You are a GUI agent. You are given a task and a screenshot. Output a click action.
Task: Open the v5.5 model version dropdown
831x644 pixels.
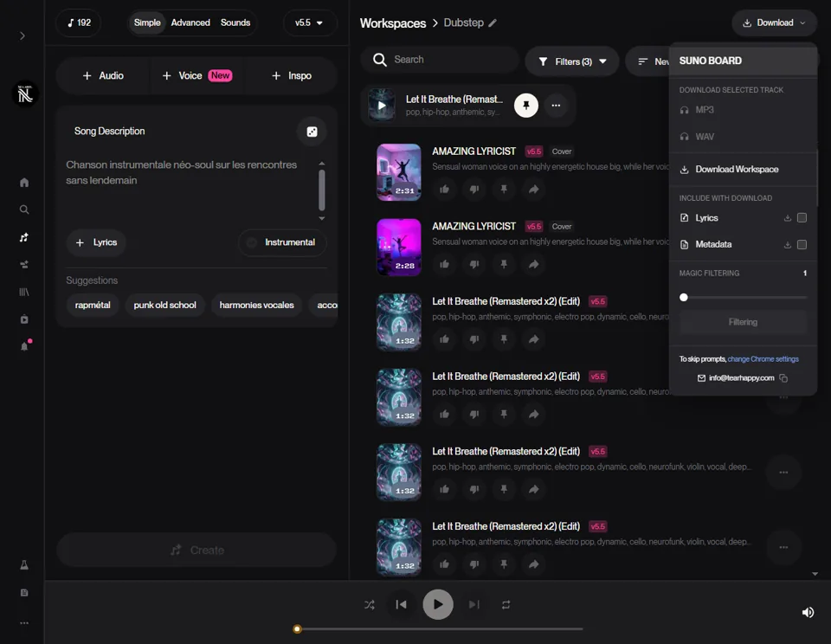click(x=310, y=23)
